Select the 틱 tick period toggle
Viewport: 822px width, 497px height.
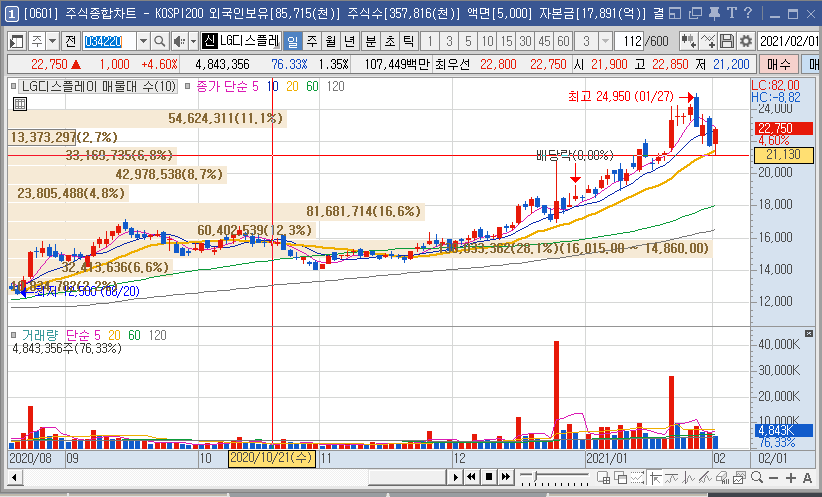point(408,41)
